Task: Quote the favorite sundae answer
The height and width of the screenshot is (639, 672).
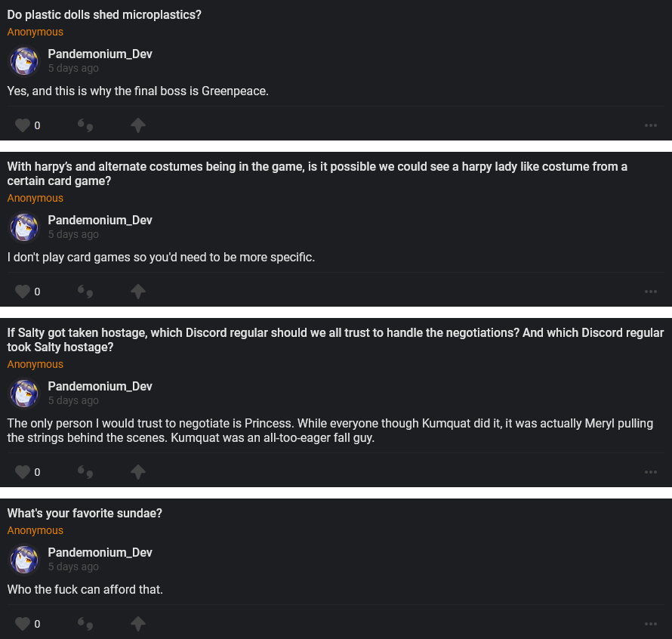Action: (x=85, y=624)
